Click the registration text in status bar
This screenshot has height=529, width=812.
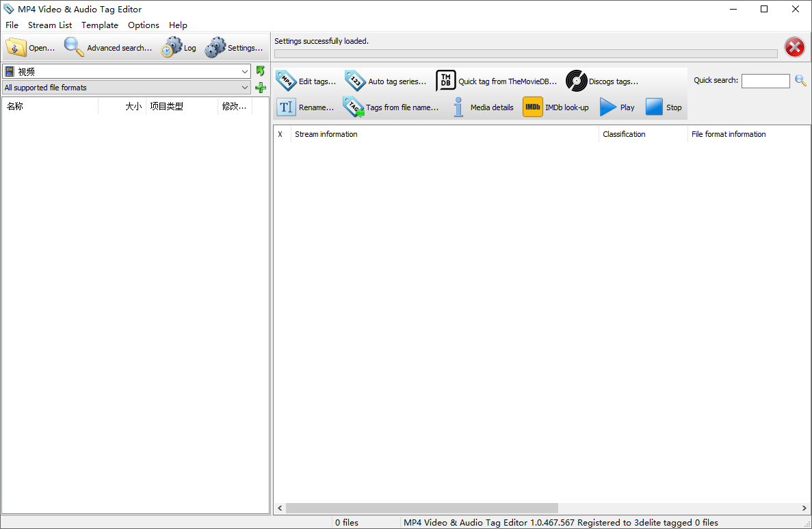click(561, 522)
